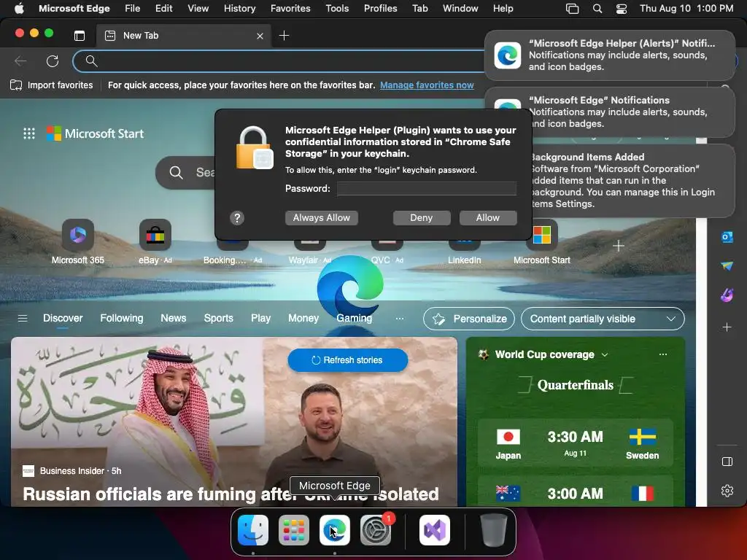Click the Personalize button
Viewport: 747px width, 560px height.
tap(469, 319)
